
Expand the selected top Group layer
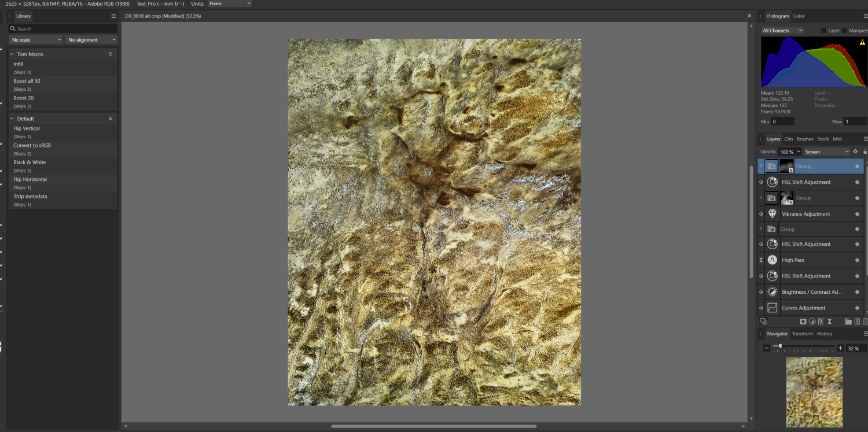pos(761,166)
